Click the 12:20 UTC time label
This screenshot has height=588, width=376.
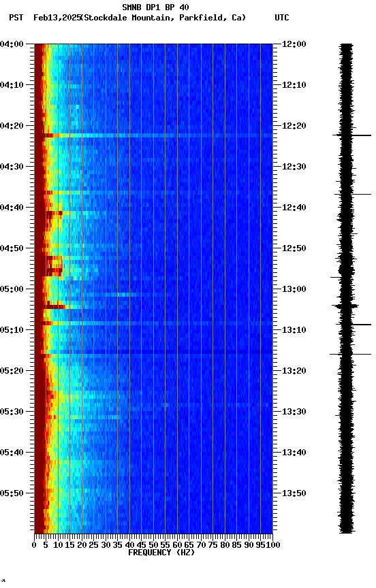click(294, 126)
